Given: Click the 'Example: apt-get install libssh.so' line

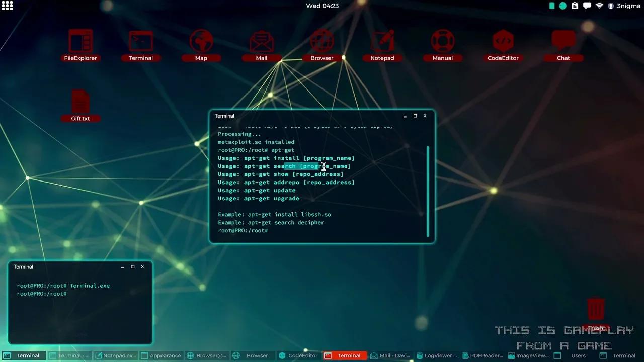Looking at the screenshot, I should 274,215.
